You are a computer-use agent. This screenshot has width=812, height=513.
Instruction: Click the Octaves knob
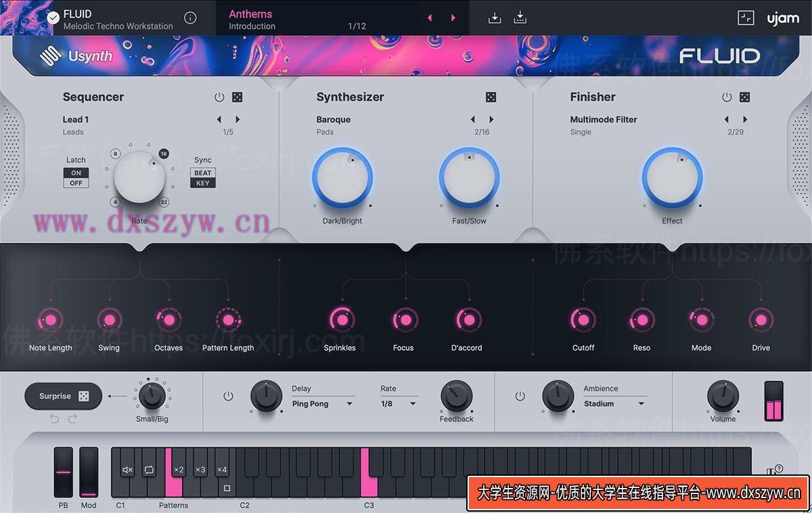tap(168, 319)
